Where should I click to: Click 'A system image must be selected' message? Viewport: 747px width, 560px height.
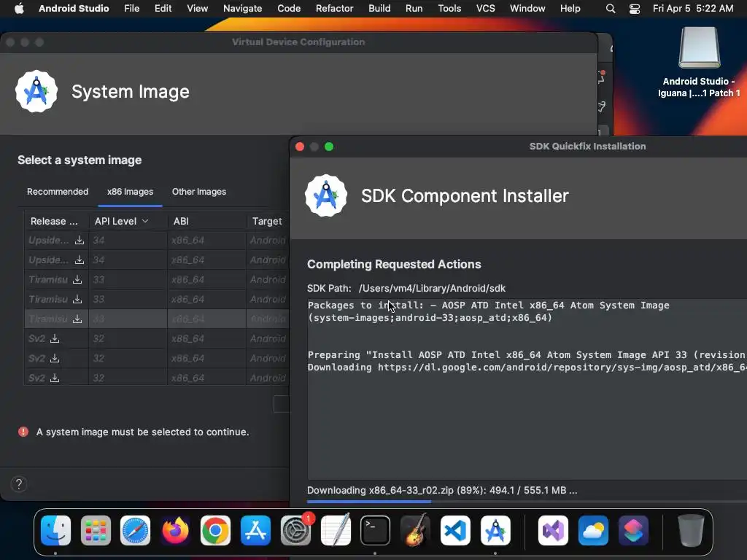pyautogui.click(x=142, y=432)
